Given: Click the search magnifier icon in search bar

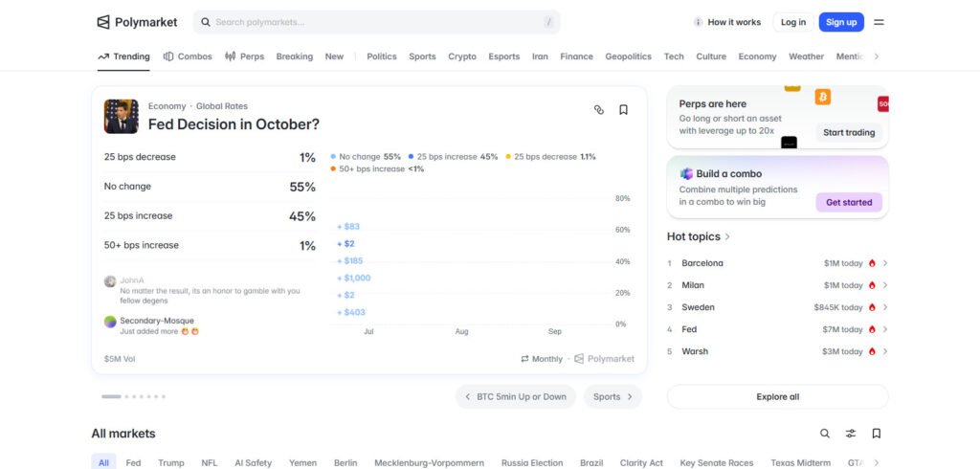Looking at the screenshot, I should click(x=206, y=22).
